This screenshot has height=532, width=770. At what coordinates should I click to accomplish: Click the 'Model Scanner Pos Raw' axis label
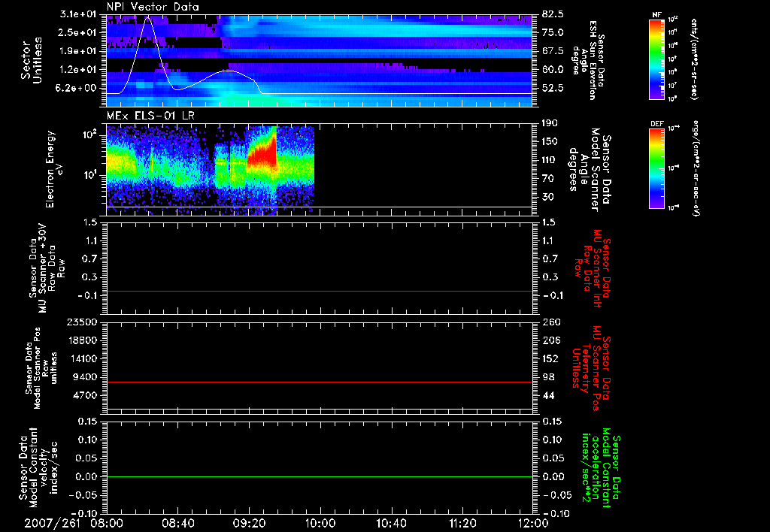(41, 368)
